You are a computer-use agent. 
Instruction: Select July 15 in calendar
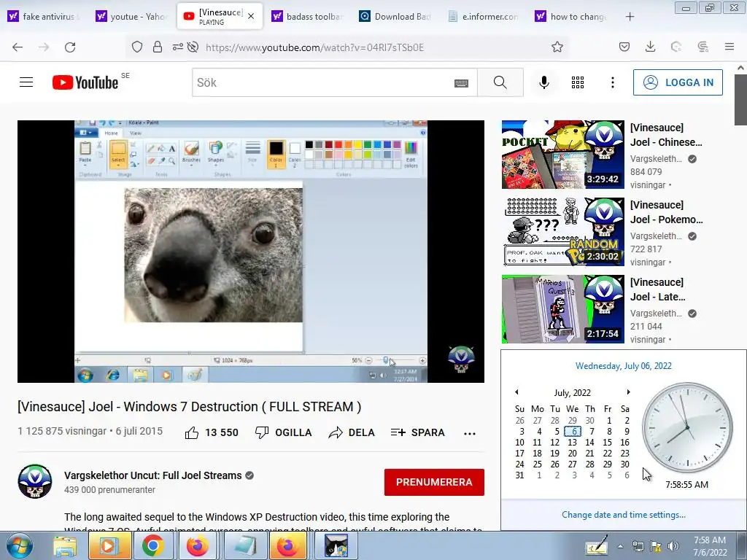pyautogui.click(x=608, y=443)
